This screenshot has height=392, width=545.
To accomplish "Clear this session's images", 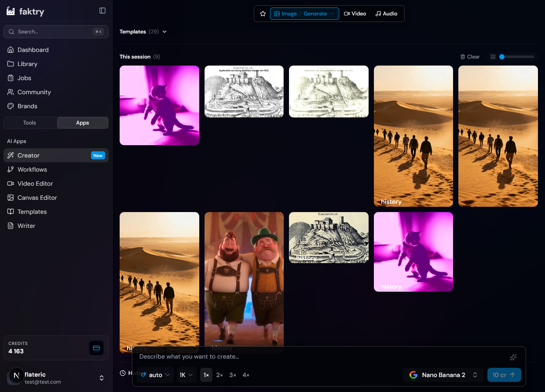I will point(470,57).
